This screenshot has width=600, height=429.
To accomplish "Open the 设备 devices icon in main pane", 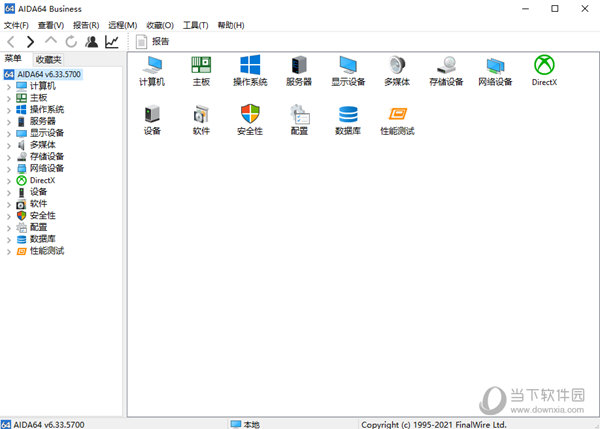I will coord(152,114).
